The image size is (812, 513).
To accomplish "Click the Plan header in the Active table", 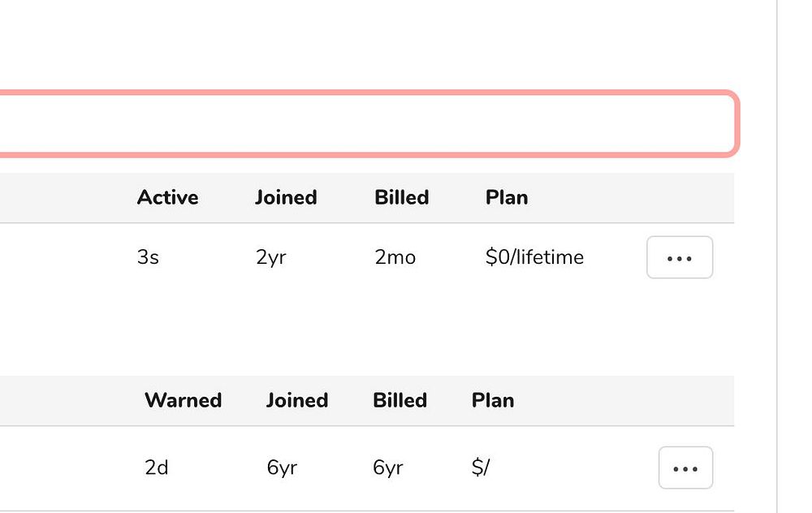I will click(x=507, y=197).
